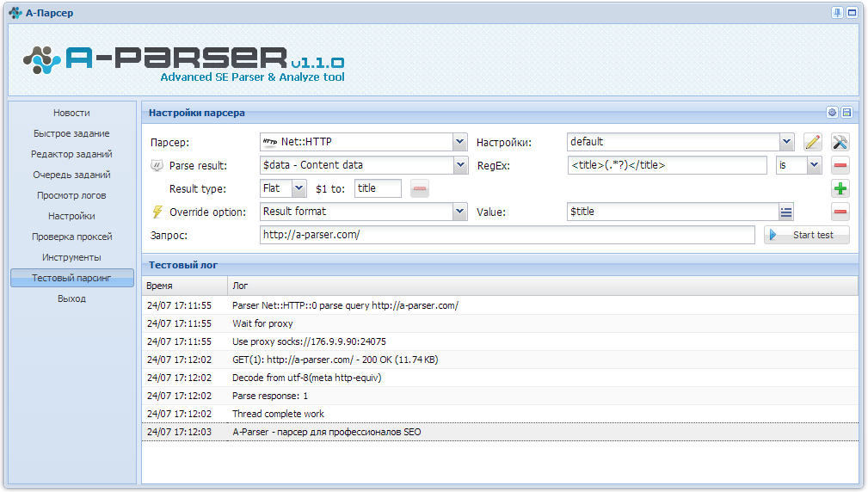Open Инструменты menu item
This screenshot has width=868, height=492.
tap(71, 257)
